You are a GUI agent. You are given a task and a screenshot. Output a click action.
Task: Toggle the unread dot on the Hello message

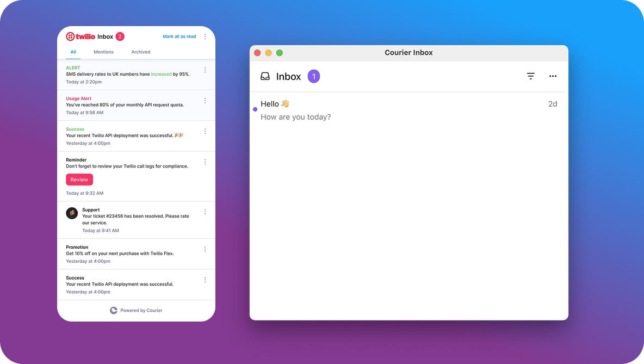(255, 109)
